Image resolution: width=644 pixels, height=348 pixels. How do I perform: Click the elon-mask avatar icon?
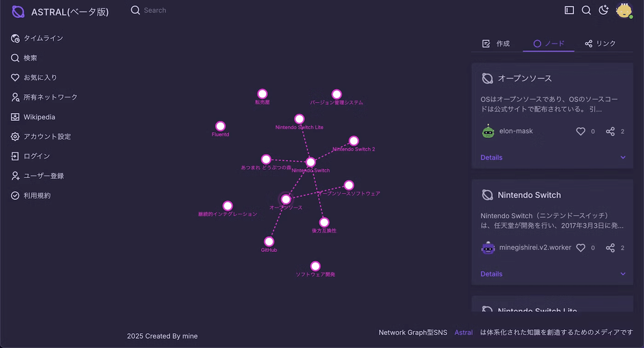point(488,131)
